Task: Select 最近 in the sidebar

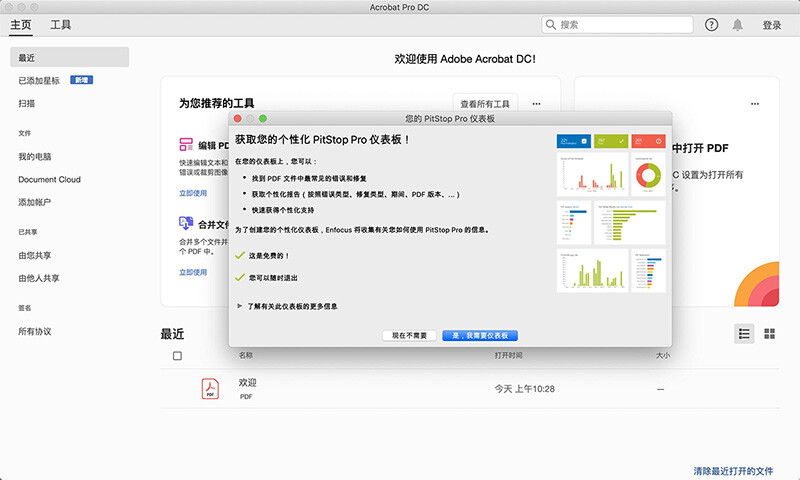Action: click(69, 57)
